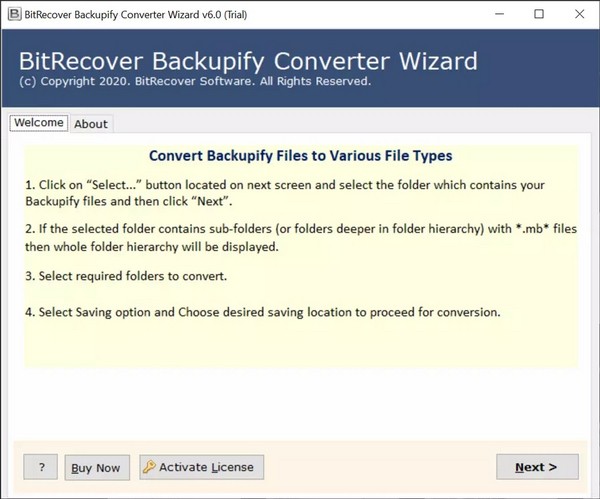Open the Buy Now page
Image resolution: width=600 pixels, height=499 pixels.
point(97,468)
